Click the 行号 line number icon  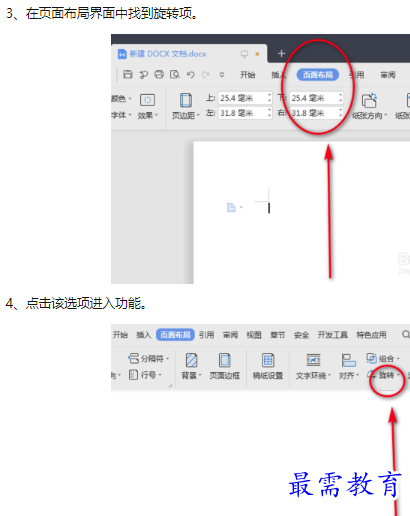133,375
